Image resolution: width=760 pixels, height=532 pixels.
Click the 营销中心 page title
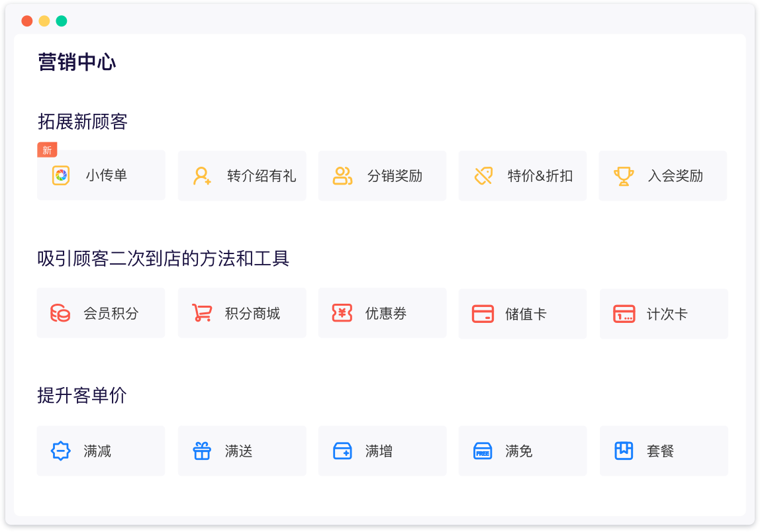tap(77, 62)
